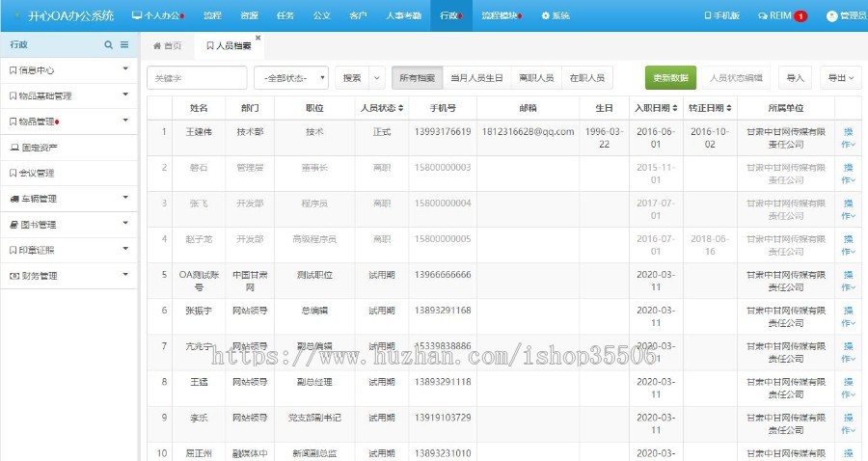868x461 pixels.
Task: Open the 流程模块 top menu
Action: coord(502,15)
